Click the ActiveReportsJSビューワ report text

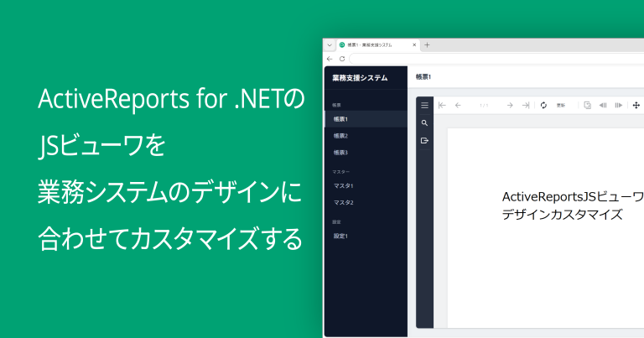click(573, 197)
